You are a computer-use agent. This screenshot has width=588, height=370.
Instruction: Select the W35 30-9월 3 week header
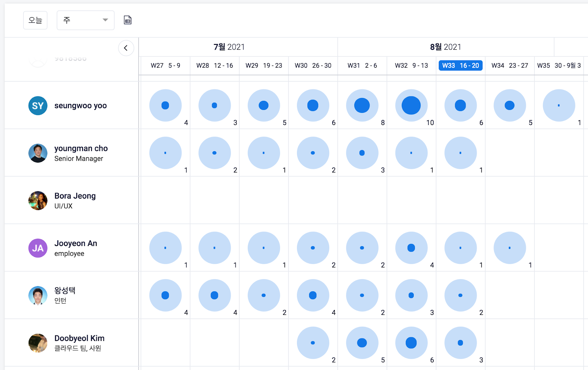coord(559,65)
